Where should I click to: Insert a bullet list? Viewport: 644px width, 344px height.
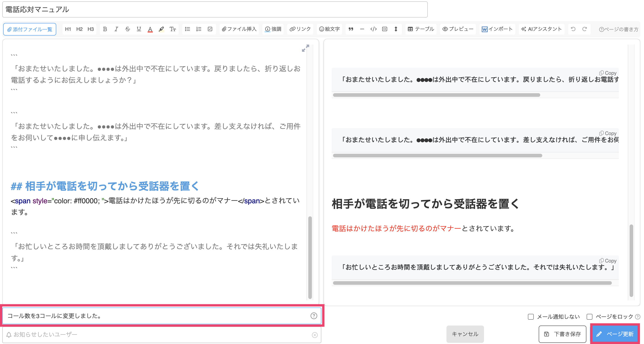(187, 29)
